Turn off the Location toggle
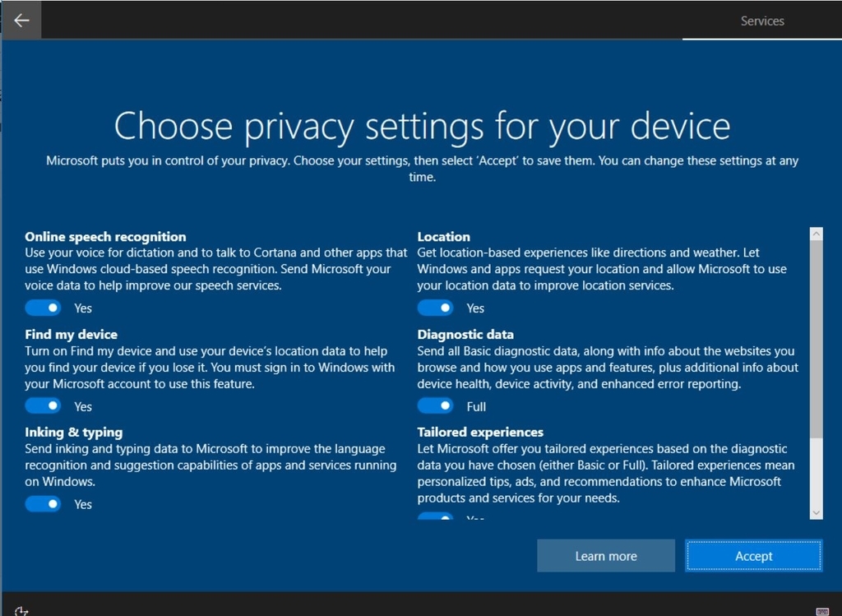Screen dimensions: 842x616 pos(436,308)
